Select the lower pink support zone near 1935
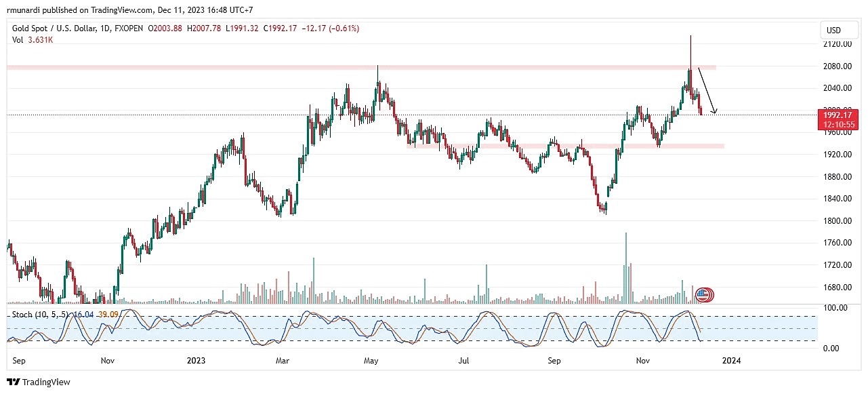The height and width of the screenshot is (394, 868). 576,146
